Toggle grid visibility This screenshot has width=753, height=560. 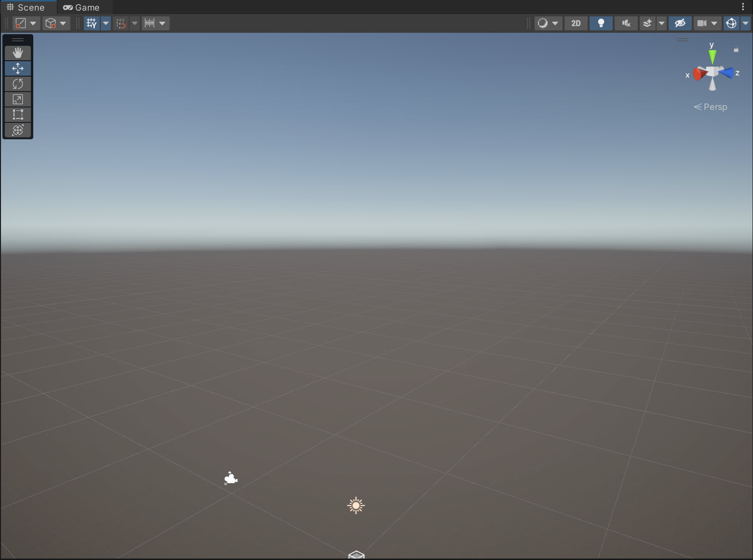(92, 23)
